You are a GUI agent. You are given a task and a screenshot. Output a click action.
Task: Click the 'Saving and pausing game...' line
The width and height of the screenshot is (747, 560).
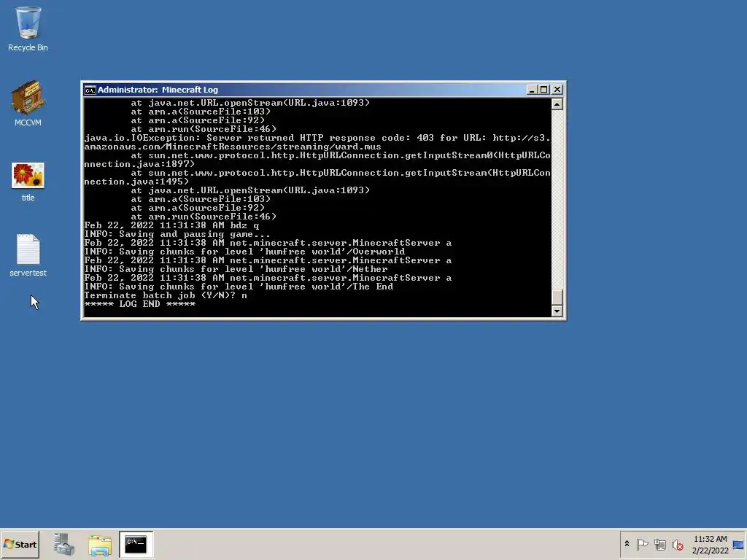click(177, 234)
